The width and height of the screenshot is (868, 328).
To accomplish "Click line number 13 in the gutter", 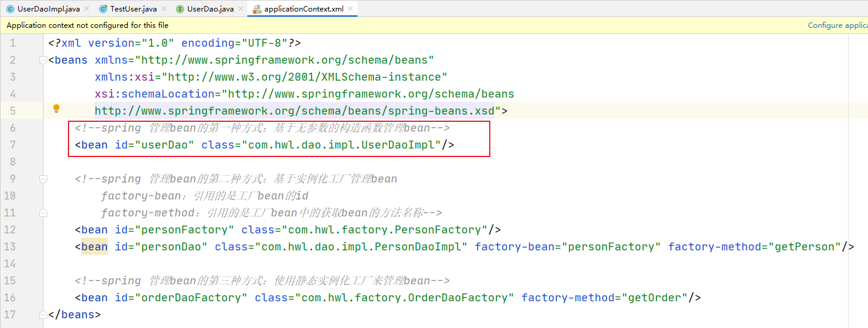I will tap(10, 247).
